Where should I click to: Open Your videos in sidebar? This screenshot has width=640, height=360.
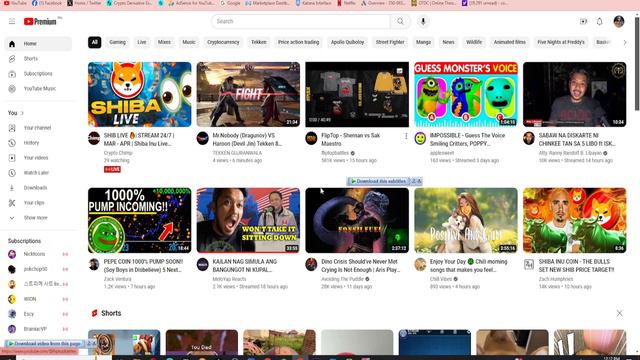click(38, 158)
